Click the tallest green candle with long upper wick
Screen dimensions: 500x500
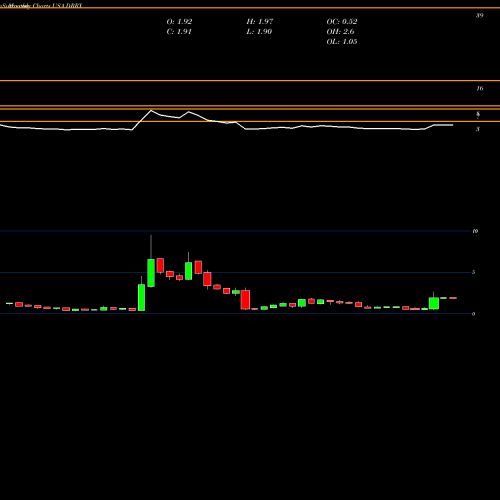(x=151, y=272)
